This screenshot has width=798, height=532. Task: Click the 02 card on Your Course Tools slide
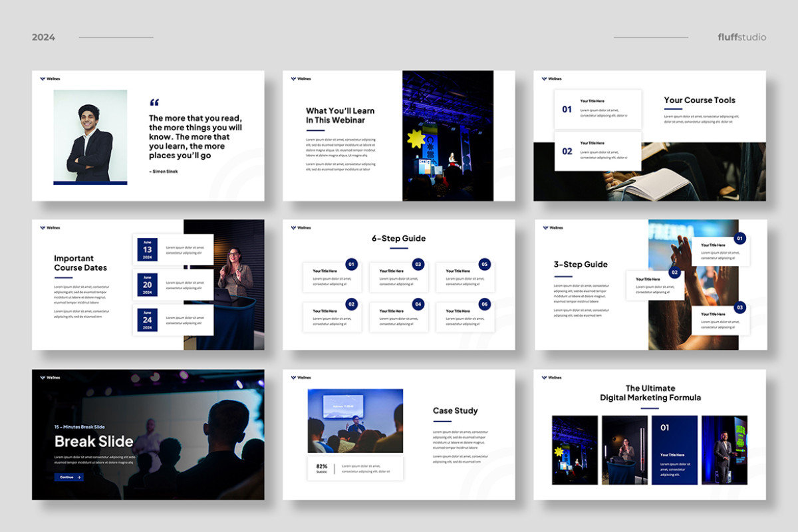point(598,151)
